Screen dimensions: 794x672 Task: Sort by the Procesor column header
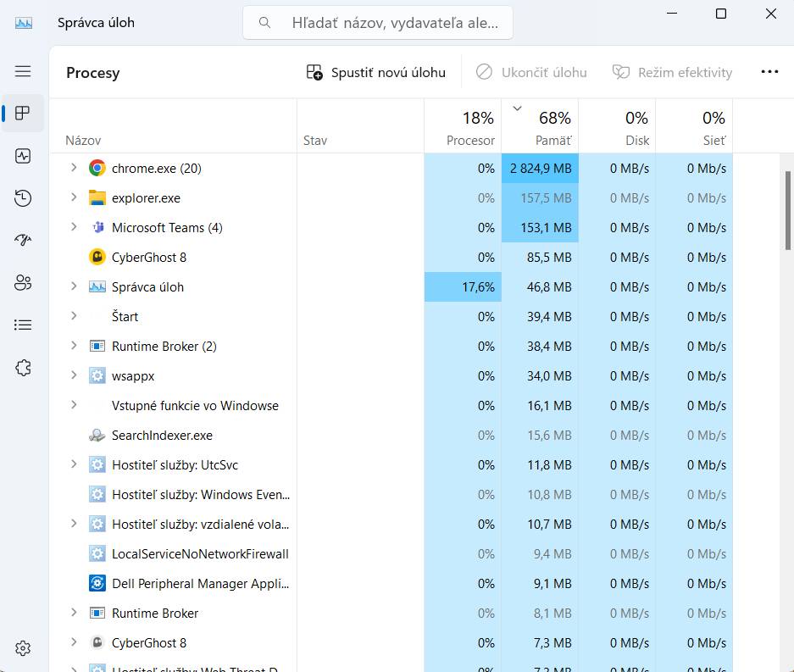[x=463, y=126]
